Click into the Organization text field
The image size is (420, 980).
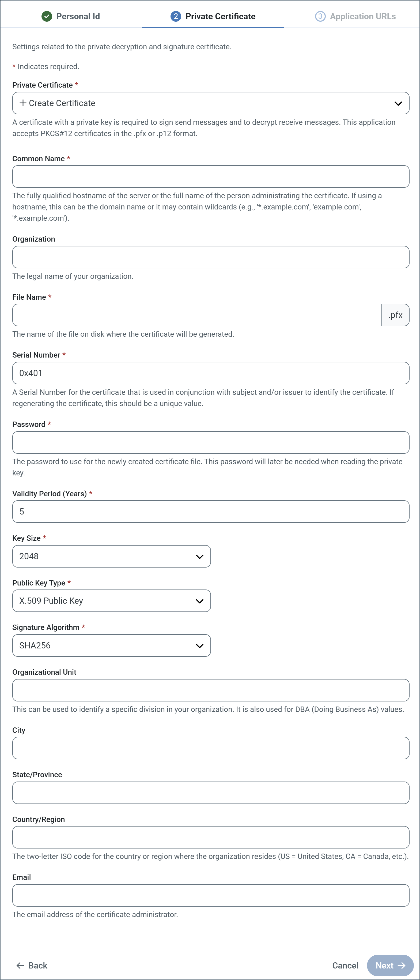[x=211, y=257]
